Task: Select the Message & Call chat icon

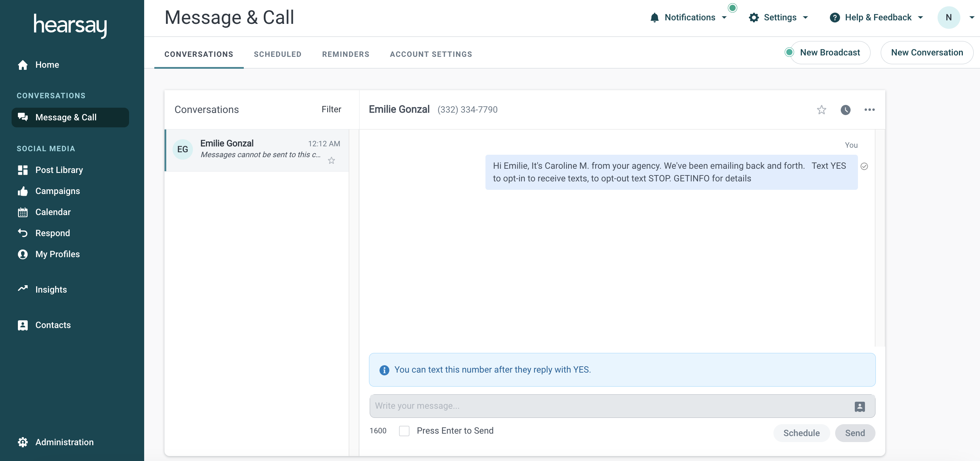Action: click(23, 117)
